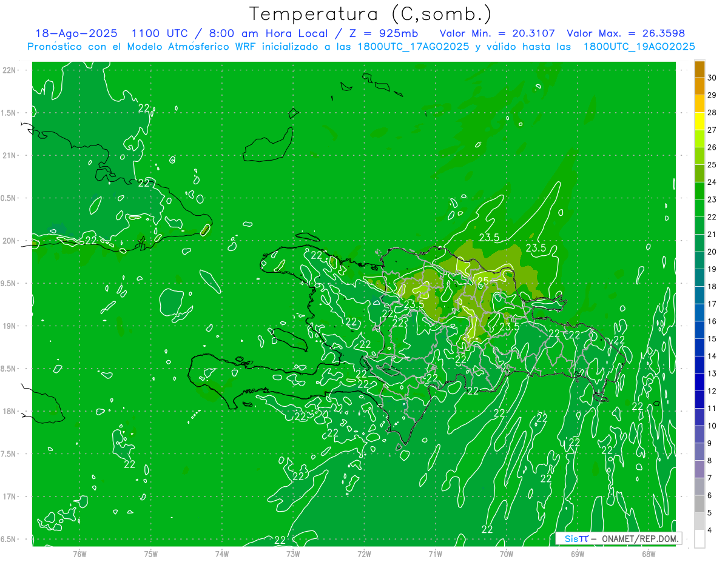The image size is (728, 562).
Task: Click the purple swatch between scale values 8 and 9
Action: pos(699,452)
